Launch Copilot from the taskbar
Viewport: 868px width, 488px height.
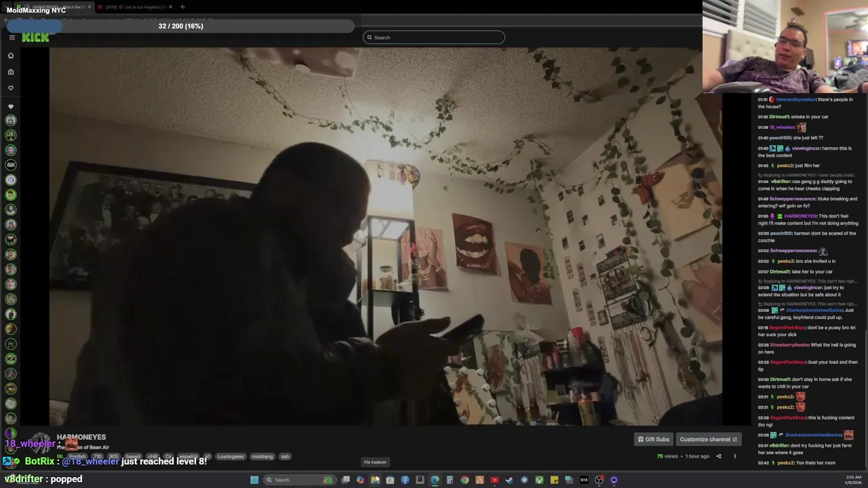click(360, 480)
